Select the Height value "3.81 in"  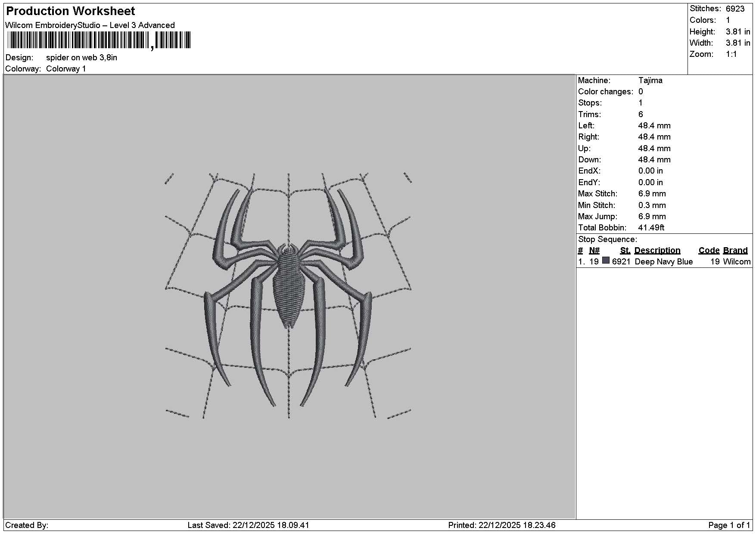pyautogui.click(x=737, y=32)
